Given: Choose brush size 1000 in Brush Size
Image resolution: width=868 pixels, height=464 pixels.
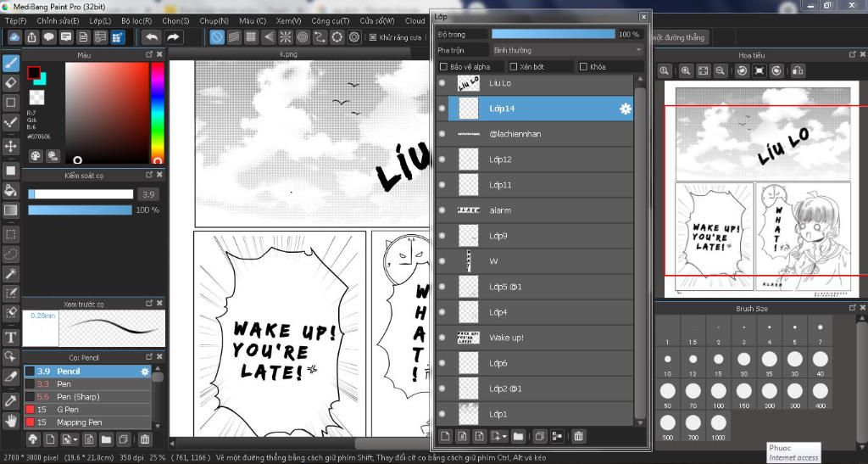Looking at the screenshot, I should (x=719, y=427).
